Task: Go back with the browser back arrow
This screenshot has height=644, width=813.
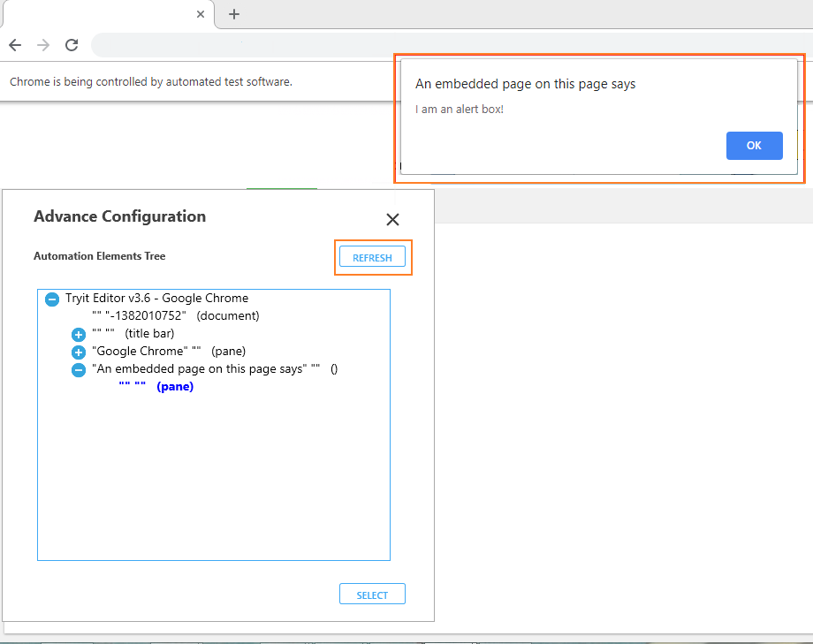Action: (15, 45)
